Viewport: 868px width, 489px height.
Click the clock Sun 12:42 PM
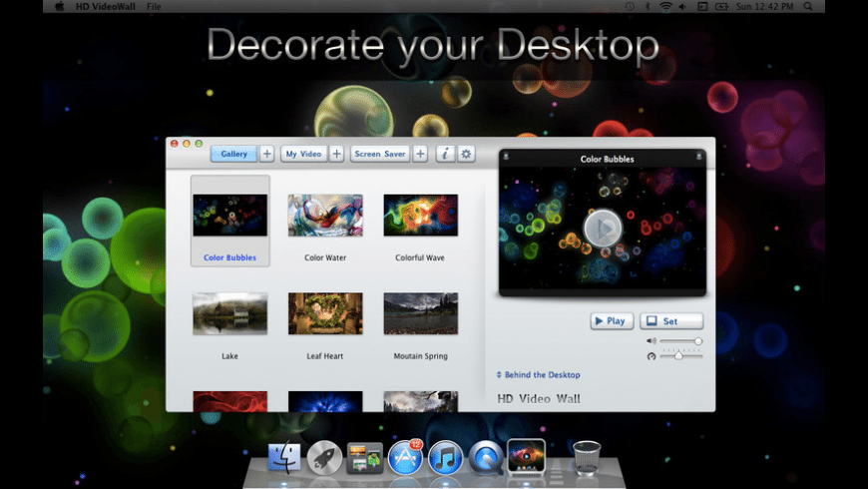pyautogui.click(x=764, y=7)
